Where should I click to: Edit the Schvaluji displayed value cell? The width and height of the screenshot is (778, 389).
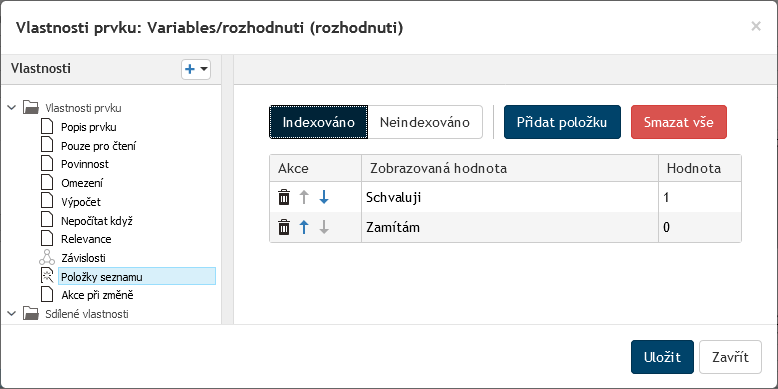click(x=510, y=197)
